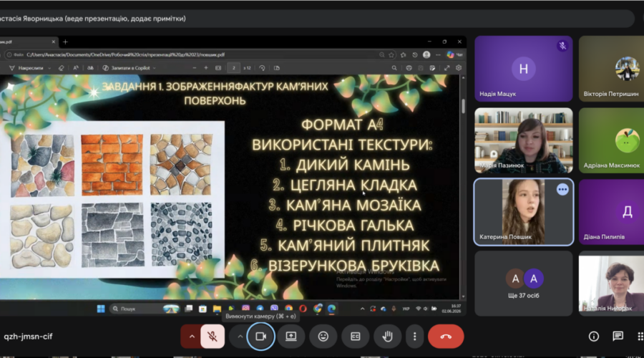Open Edge favorites list icon

pyautogui.click(x=404, y=54)
